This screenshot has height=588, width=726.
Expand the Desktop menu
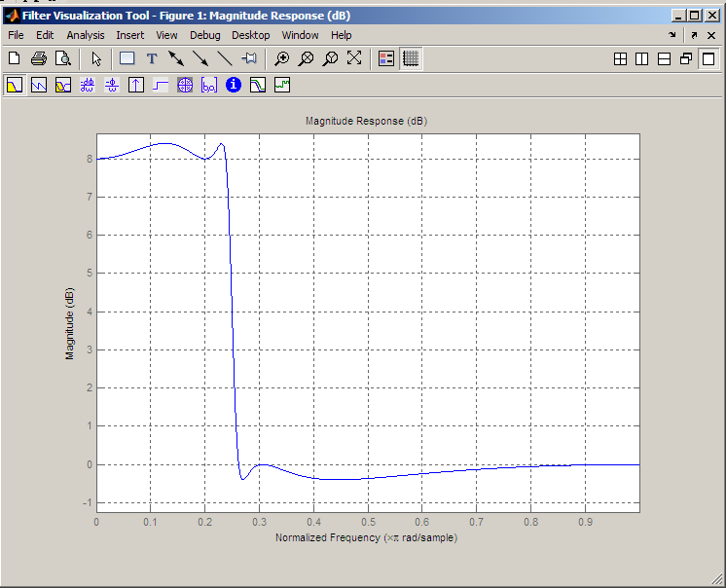[251, 35]
